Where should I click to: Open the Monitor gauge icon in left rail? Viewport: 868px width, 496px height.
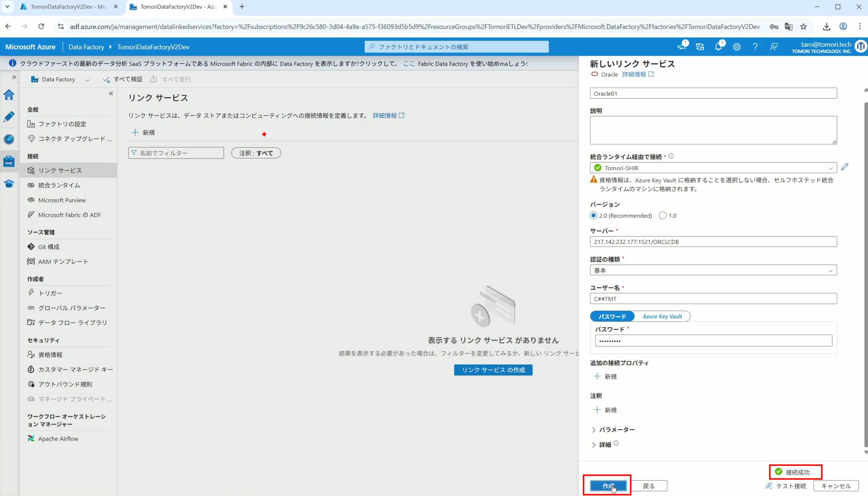tap(9, 139)
